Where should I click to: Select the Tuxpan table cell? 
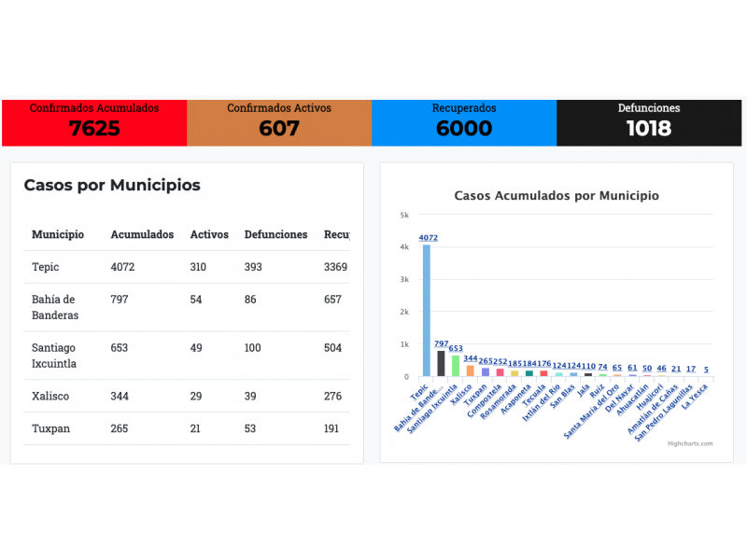(50, 428)
